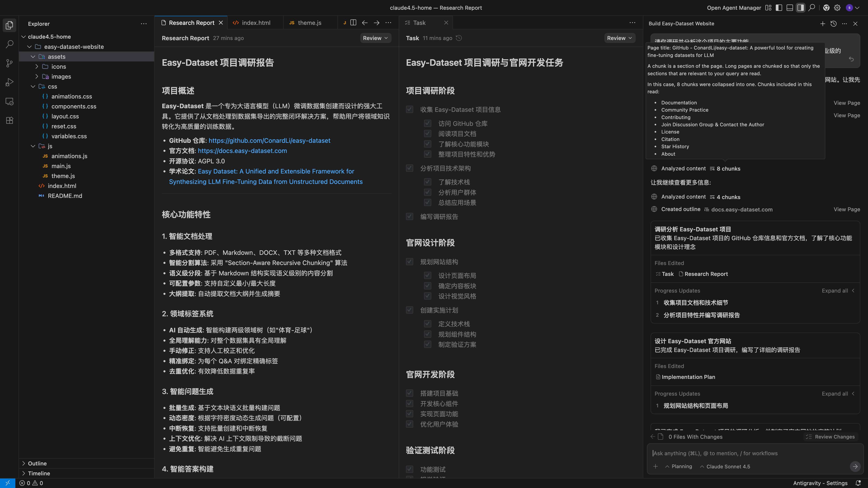868x488 pixels.
Task: Open Run and Debug view
Action: click(x=9, y=82)
